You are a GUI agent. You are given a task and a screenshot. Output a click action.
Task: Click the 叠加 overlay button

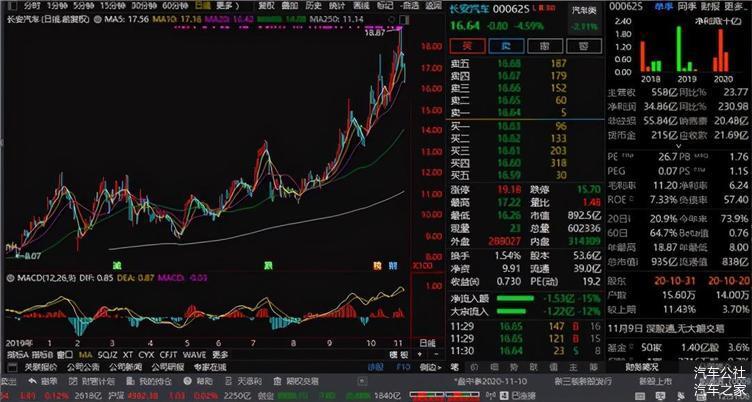[290, 6]
